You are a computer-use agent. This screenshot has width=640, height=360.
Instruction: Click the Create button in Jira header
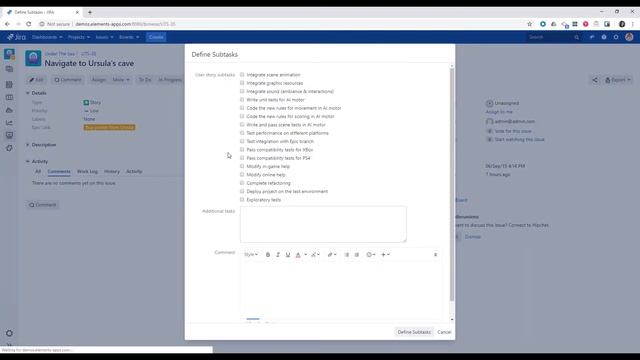point(156,37)
